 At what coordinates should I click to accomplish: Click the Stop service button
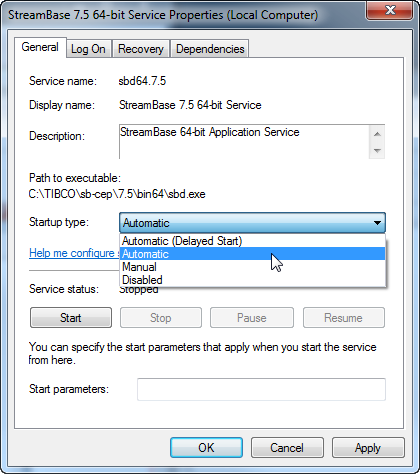pyautogui.click(x=161, y=318)
